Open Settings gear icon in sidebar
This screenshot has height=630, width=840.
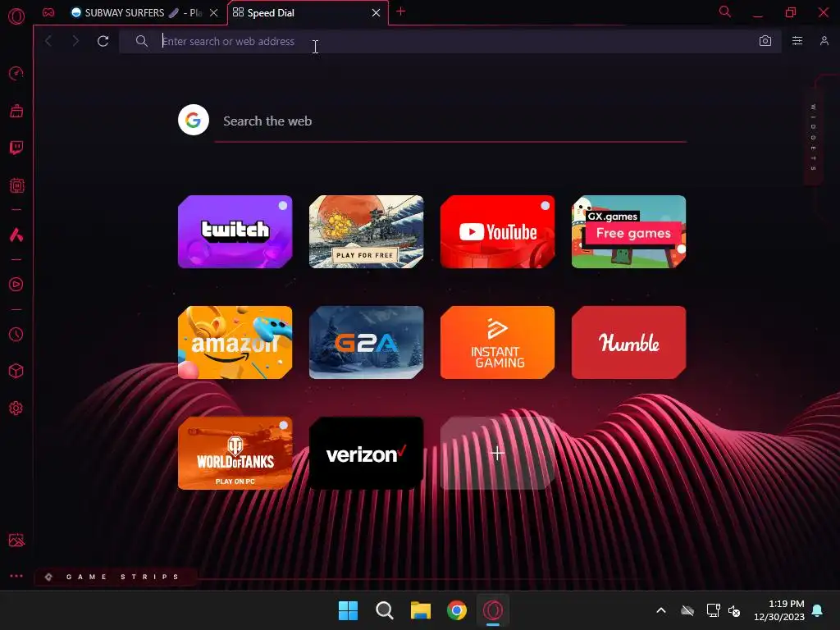pos(16,409)
